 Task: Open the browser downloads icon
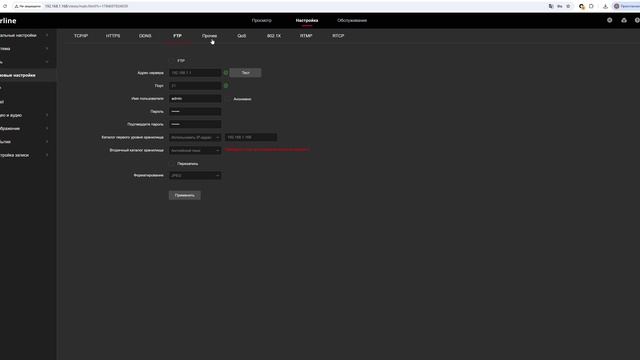click(x=605, y=6)
